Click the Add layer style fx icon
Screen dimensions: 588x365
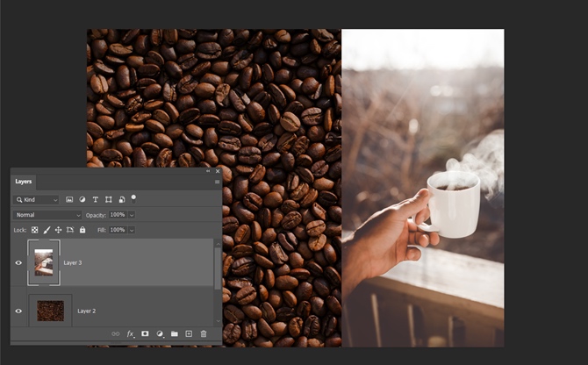pyautogui.click(x=131, y=333)
